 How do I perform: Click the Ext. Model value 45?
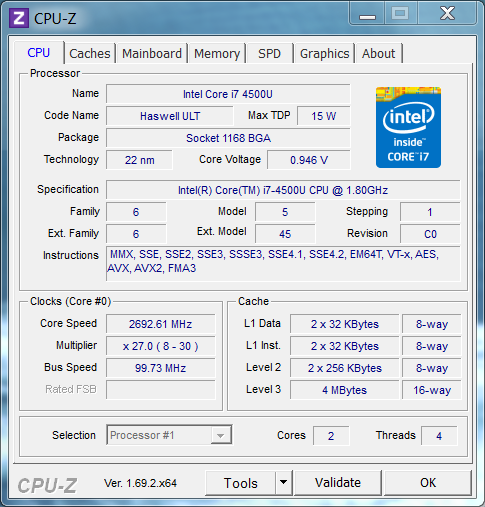(285, 234)
